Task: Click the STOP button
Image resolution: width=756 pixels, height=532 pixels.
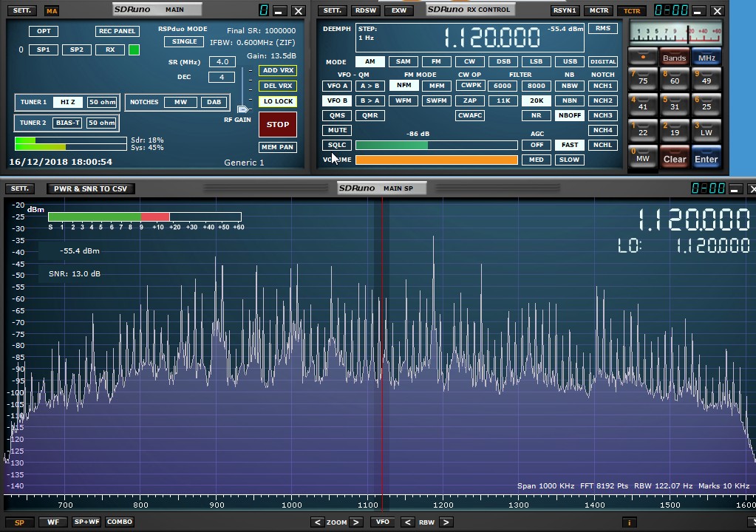Action: point(278,124)
